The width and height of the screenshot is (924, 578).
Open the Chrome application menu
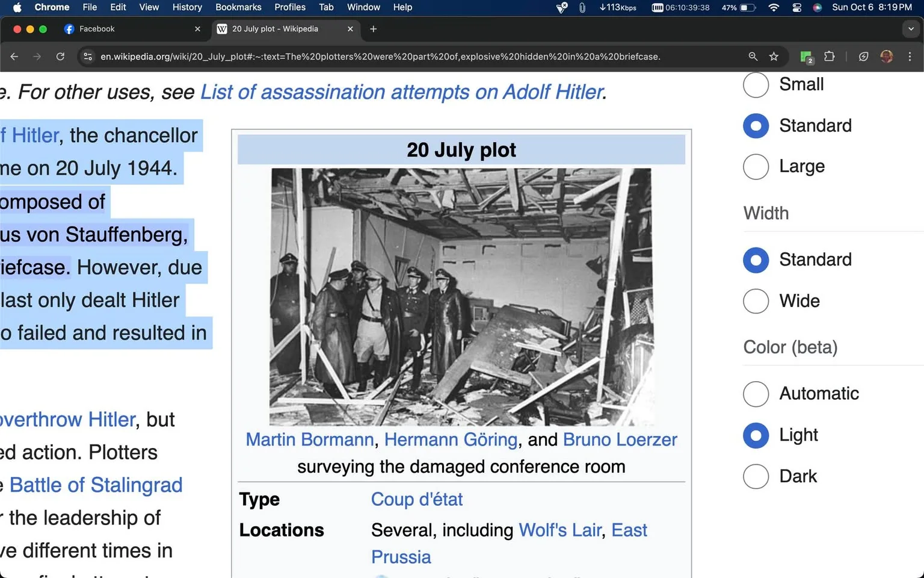(x=52, y=7)
